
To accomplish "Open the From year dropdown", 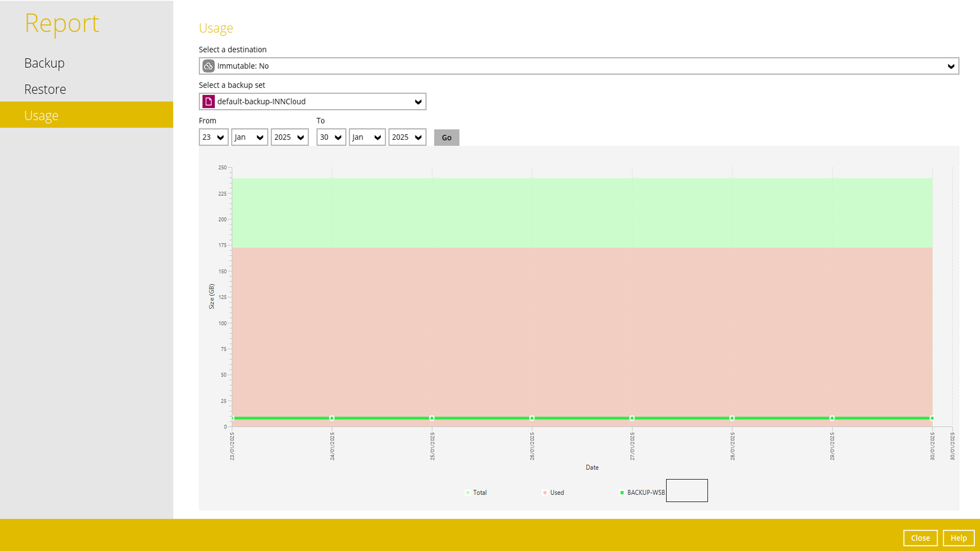I will pos(289,137).
